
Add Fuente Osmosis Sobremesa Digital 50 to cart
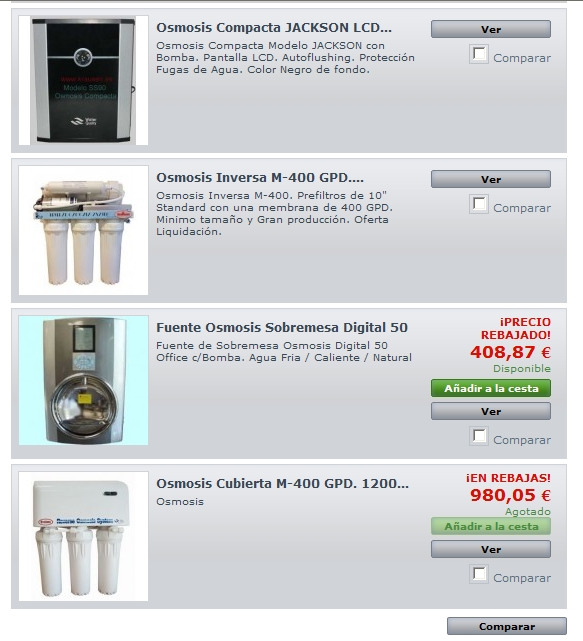491,388
